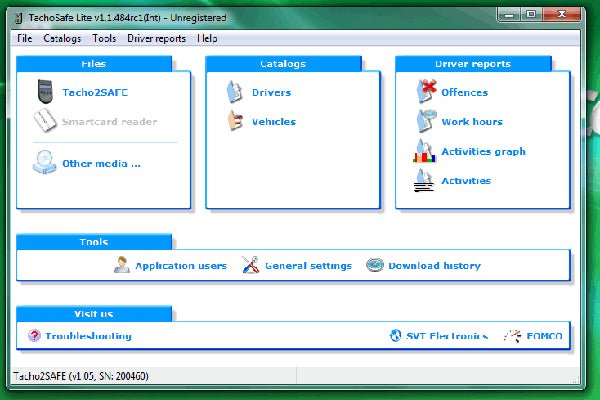This screenshot has height=400, width=600.
Task: Open Drivers catalog via its icon
Action: click(x=234, y=92)
